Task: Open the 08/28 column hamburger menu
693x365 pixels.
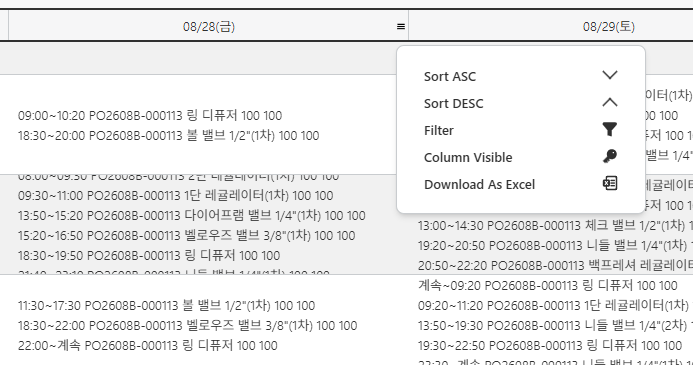Action: (401, 27)
